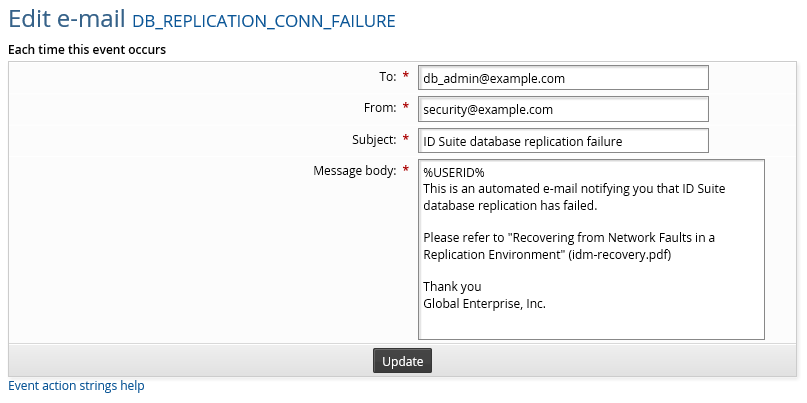Click the red asterisk beside Subject label

(406, 140)
